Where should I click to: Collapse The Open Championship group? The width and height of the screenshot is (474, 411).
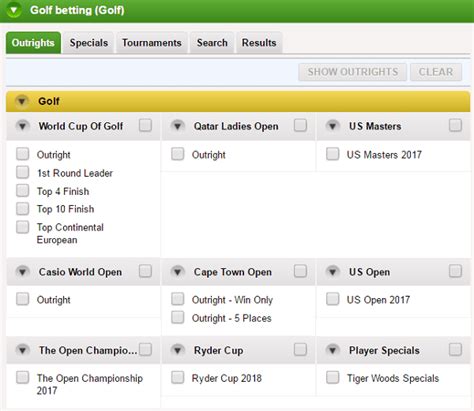(x=22, y=350)
